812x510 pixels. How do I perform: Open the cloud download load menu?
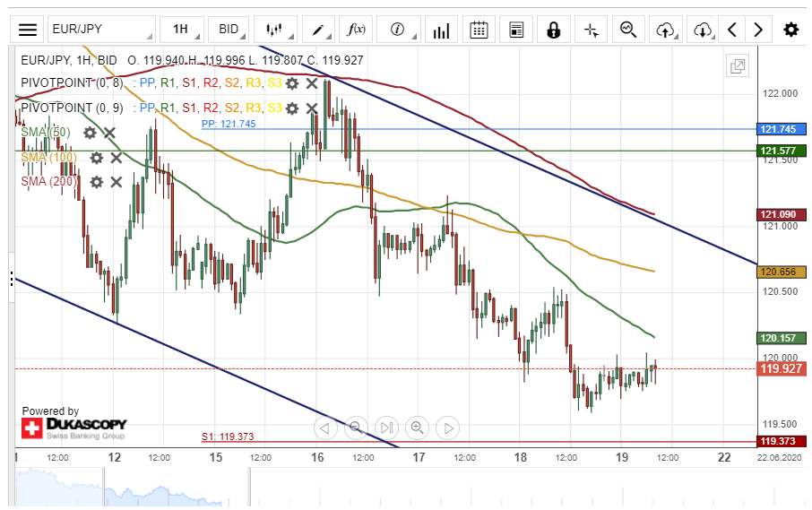click(x=703, y=30)
